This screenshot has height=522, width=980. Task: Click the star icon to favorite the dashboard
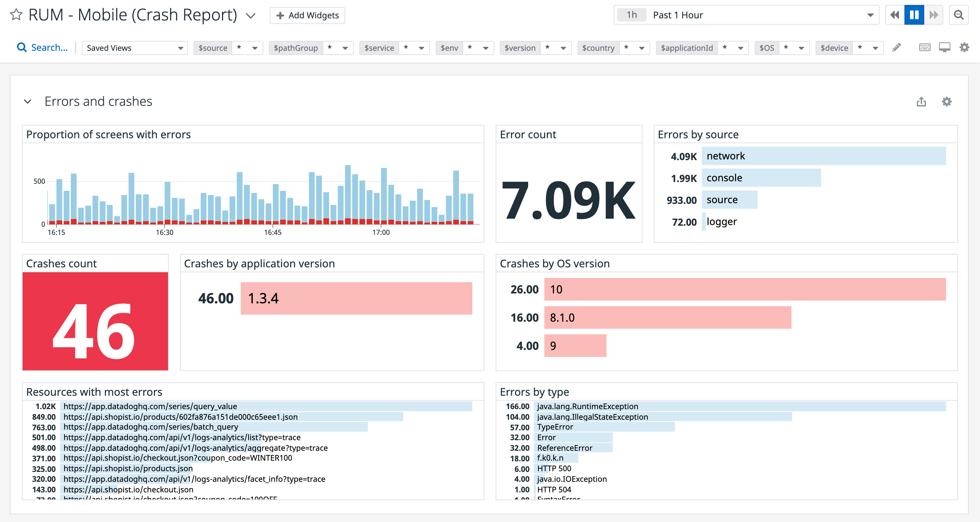click(x=16, y=15)
